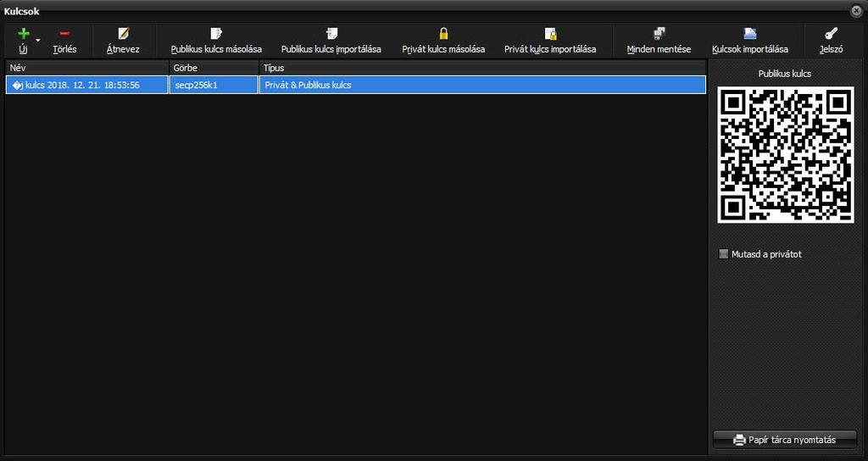Click the Privát kulcs másolása padlock icon
This screenshot has width=868, height=461.
(443, 34)
